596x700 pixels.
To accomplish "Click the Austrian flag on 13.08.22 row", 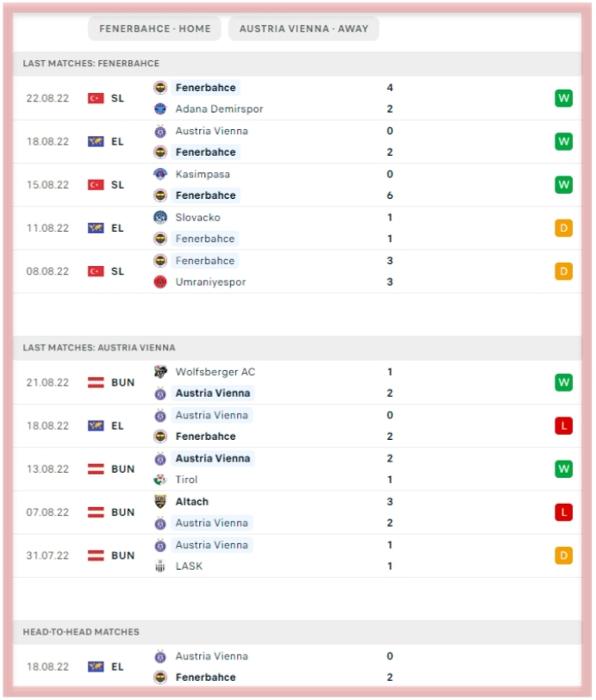I will click(96, 469).
